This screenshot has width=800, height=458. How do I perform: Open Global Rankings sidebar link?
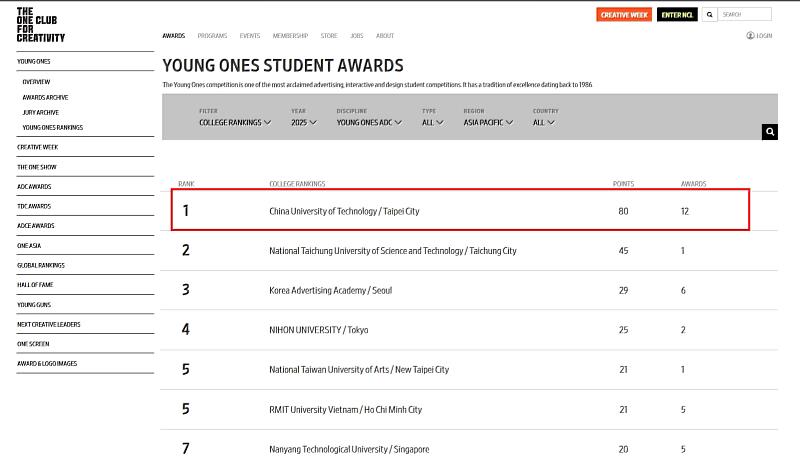point(41,265)
